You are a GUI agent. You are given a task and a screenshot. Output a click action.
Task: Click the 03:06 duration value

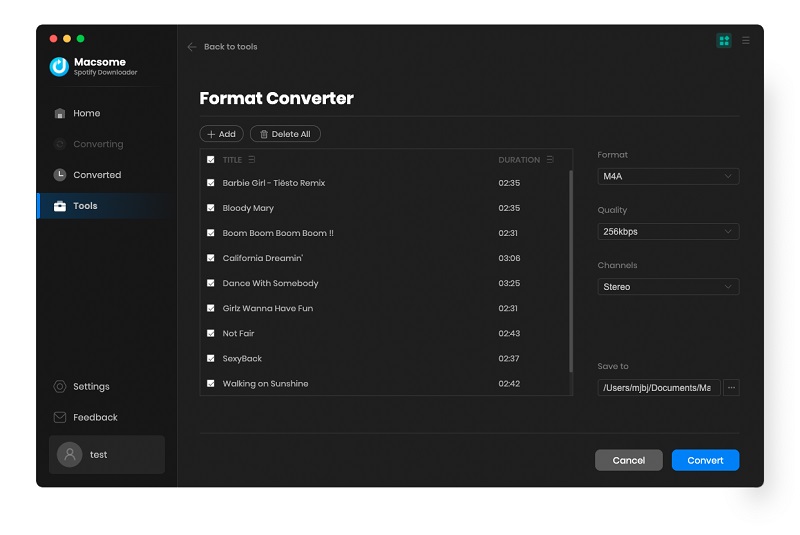point(509,258)
